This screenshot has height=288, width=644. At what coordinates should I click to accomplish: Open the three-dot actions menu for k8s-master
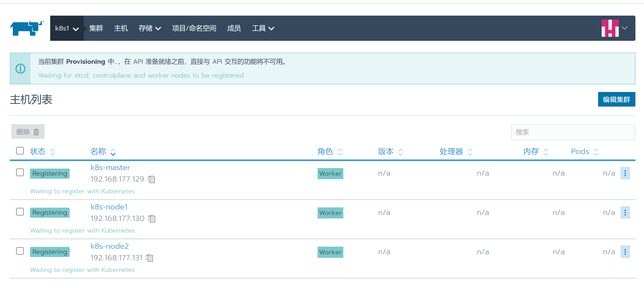point(625,173)
